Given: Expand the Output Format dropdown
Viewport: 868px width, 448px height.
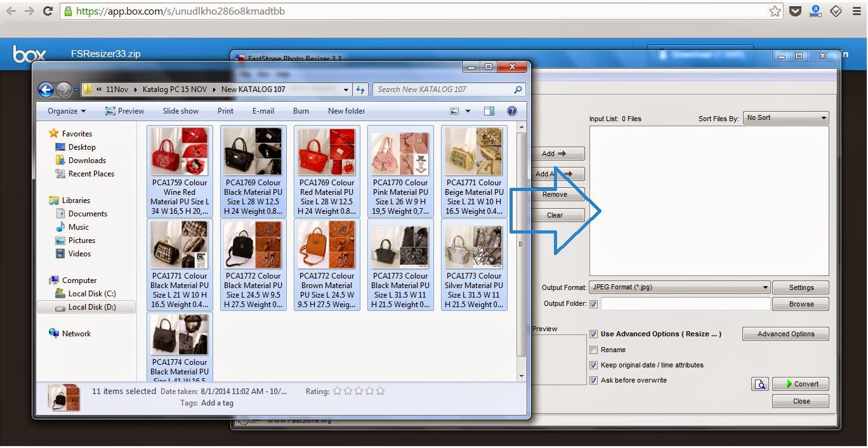Looking at the screenshot, I should (679, 287).
